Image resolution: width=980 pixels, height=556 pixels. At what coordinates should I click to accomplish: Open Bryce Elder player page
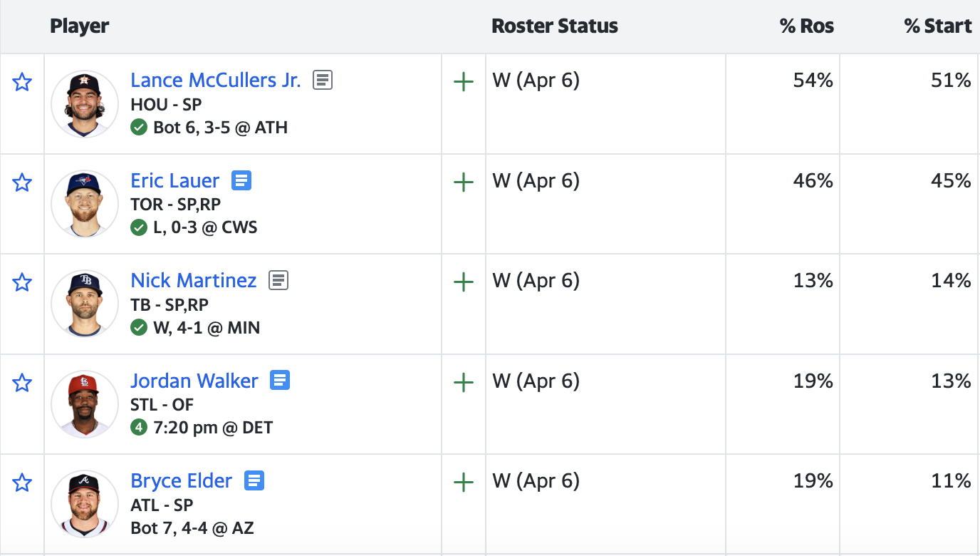pos(181,480)
